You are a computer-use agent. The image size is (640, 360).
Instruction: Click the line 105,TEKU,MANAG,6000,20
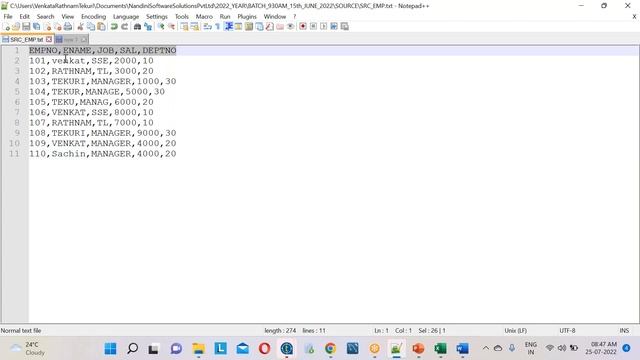coord(91,102)
